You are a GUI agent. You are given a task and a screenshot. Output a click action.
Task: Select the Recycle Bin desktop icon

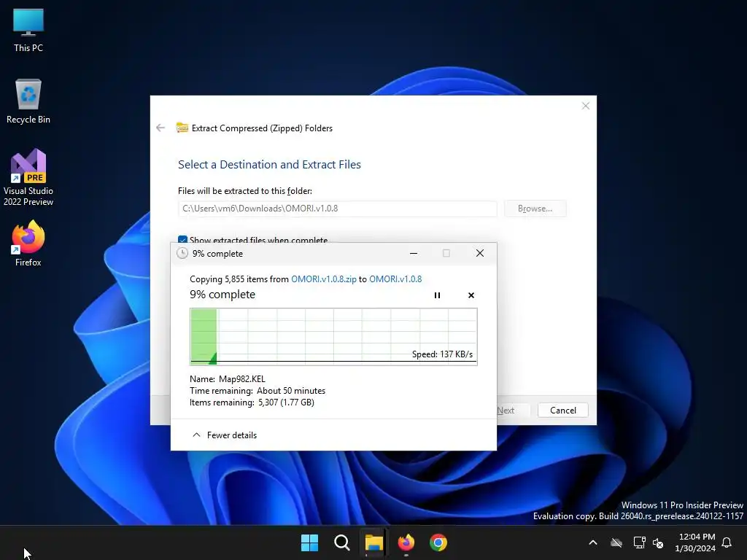(x=28, y=101)
